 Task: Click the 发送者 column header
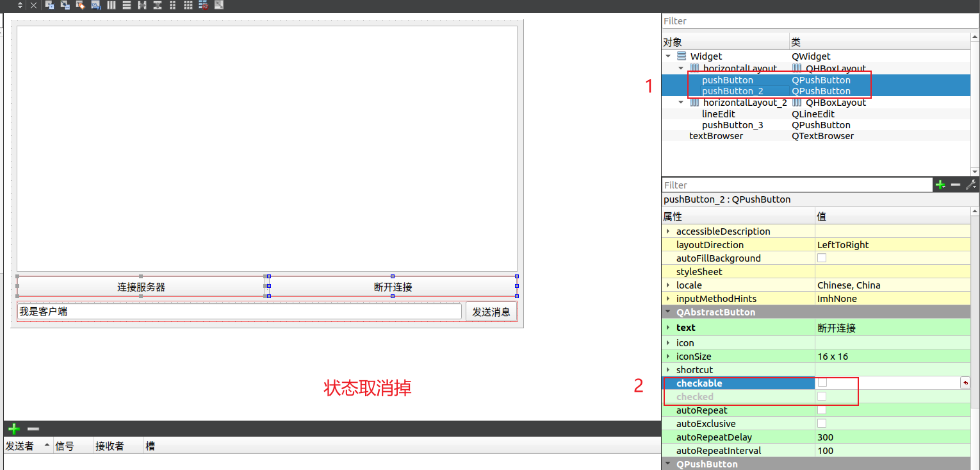pyautogui.click(x=28, y=446)
